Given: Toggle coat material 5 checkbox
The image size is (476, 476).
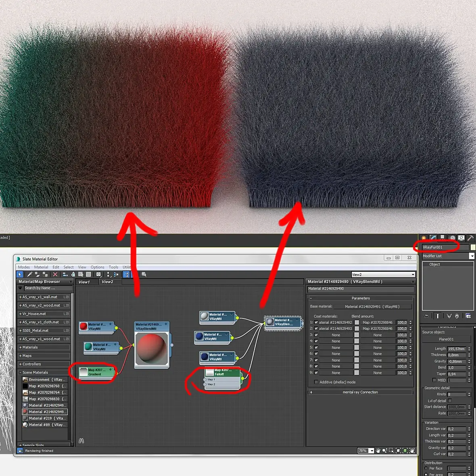Looking at the screenshot, I should click(x=316, y=347).
